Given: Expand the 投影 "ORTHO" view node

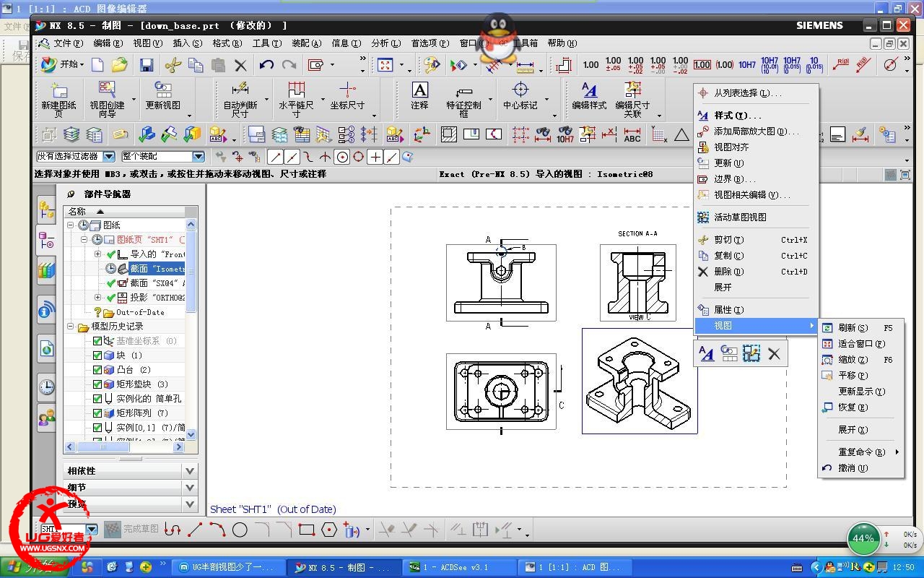Looking at the screenshot, I should (98, 298).
